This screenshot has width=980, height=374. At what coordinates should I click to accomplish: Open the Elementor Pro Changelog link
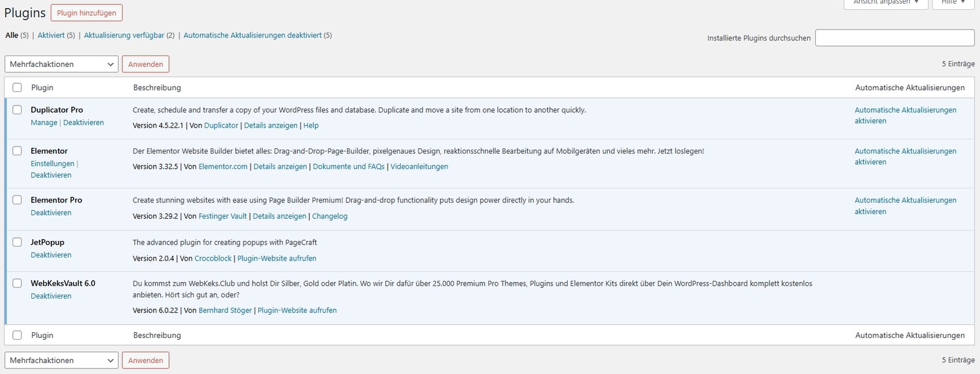330,216
